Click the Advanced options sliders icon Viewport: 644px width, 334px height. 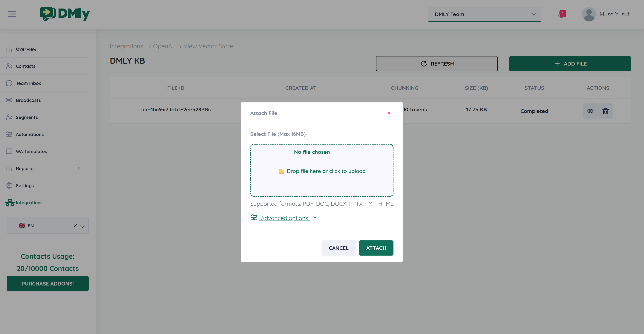click(254, 217)
